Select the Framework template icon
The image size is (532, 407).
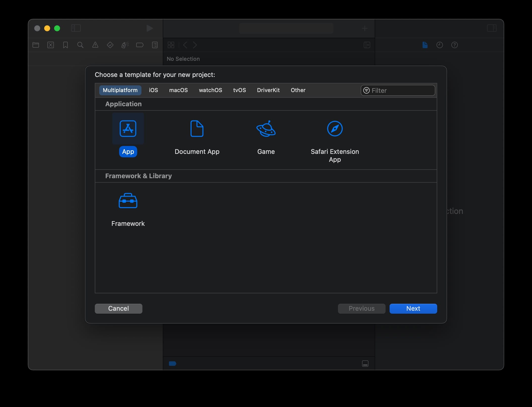click(128, 201)
